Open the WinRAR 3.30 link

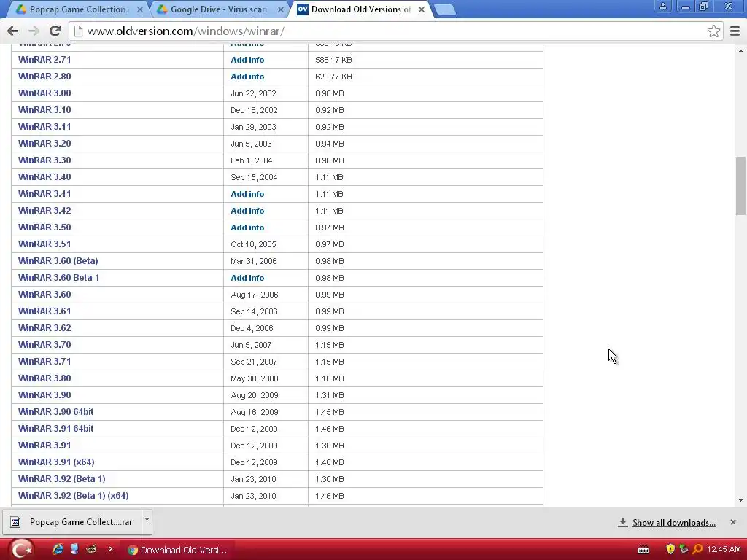44,160
